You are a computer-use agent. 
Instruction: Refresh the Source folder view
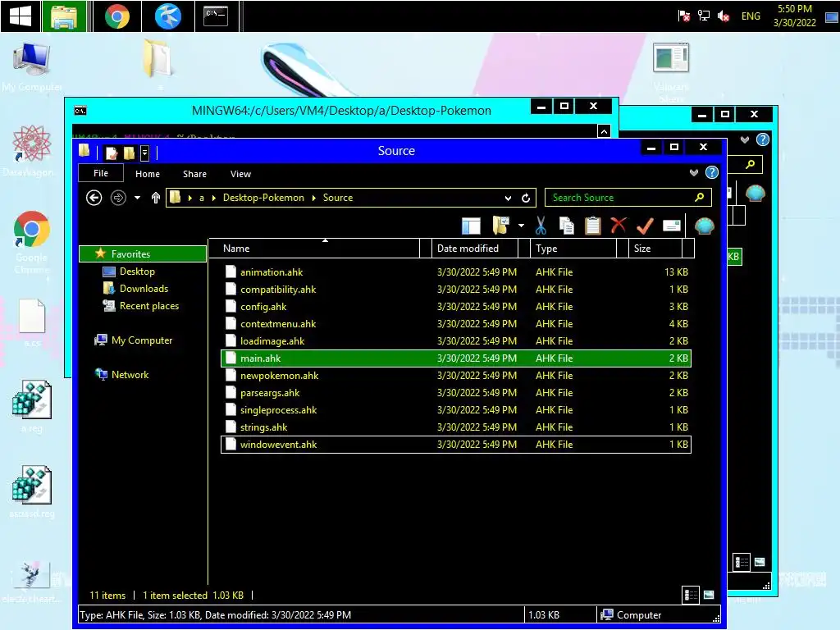click(x=526, y=198)
